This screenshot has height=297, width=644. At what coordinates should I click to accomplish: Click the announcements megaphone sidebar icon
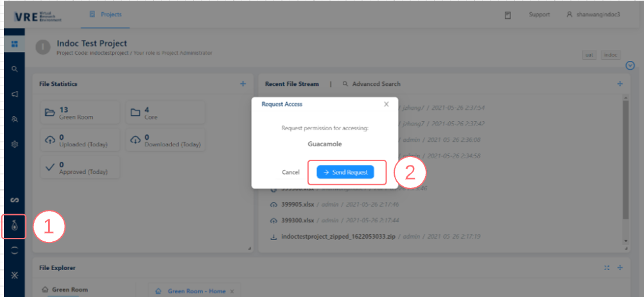tap(14, 94)
